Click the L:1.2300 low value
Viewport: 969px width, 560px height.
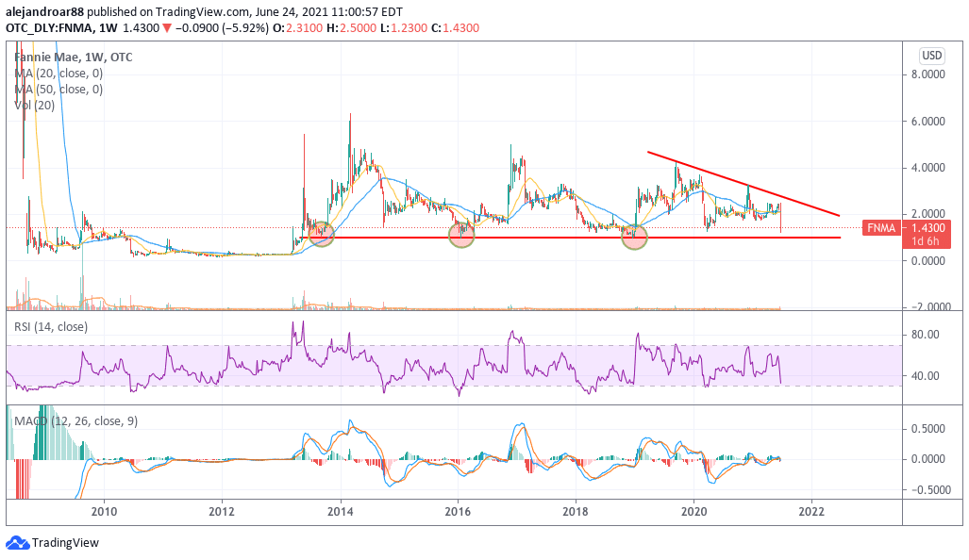[x=404, y=27]
